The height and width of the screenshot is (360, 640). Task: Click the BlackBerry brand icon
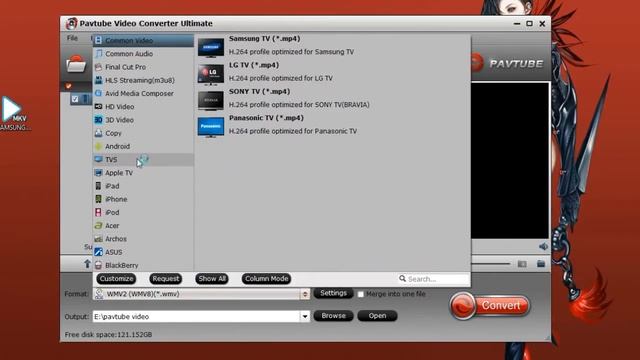pyautogui.click(x=98, y=265)
